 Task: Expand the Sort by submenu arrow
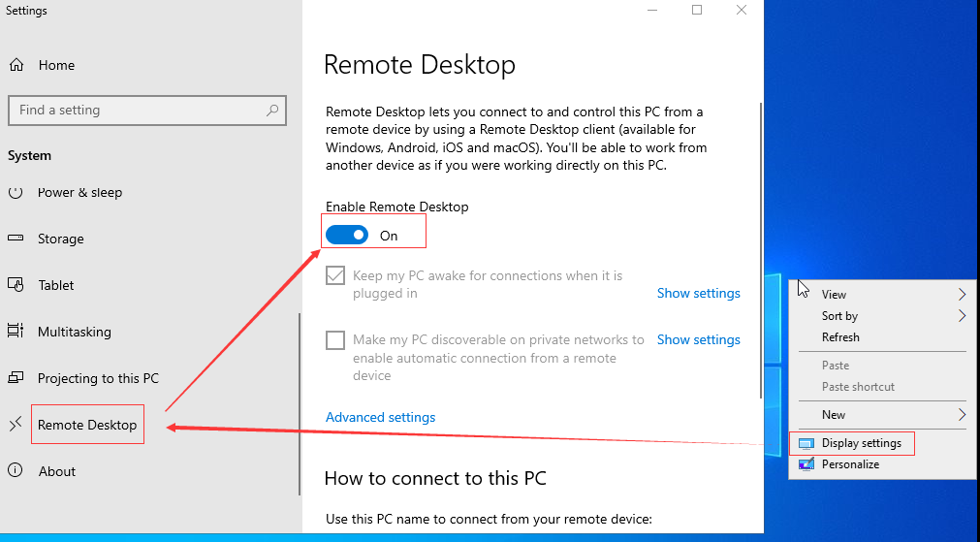tap(962, 316)
